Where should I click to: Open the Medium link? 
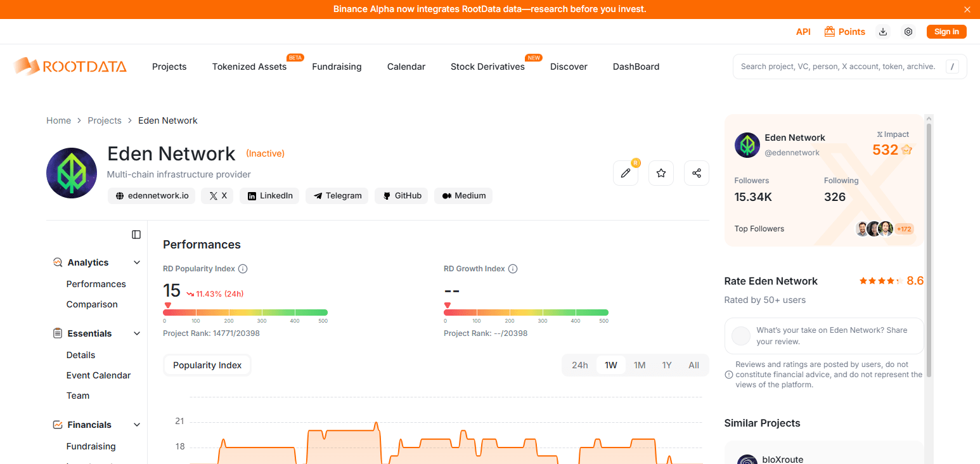click(463, 196)
